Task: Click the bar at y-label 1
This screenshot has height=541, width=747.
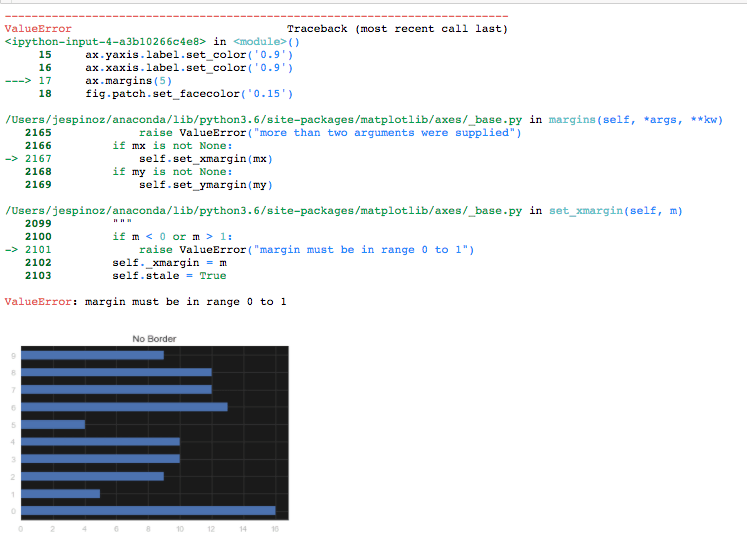Action: pos(60,494)
